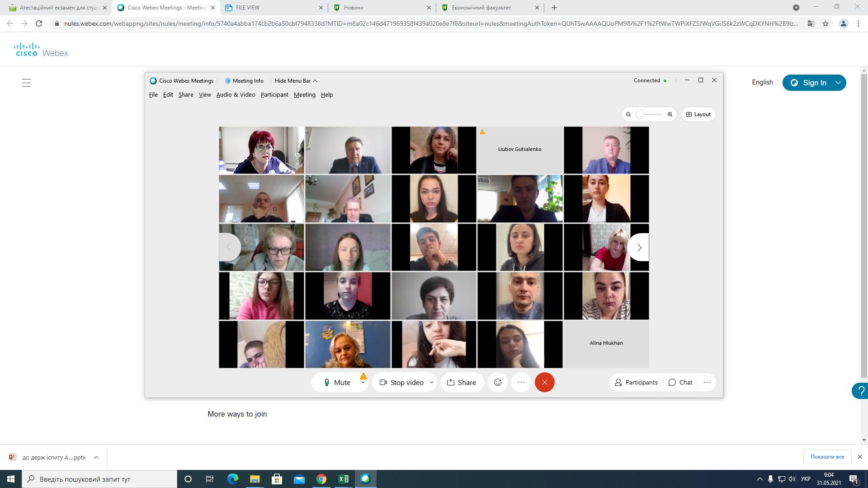Click the Windows search box

(99, 479)
